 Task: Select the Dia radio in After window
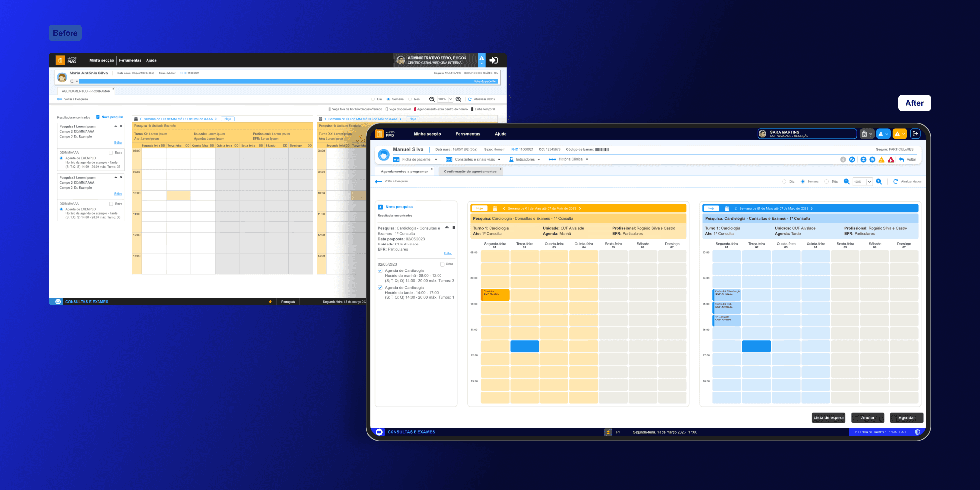click(784, 182)
